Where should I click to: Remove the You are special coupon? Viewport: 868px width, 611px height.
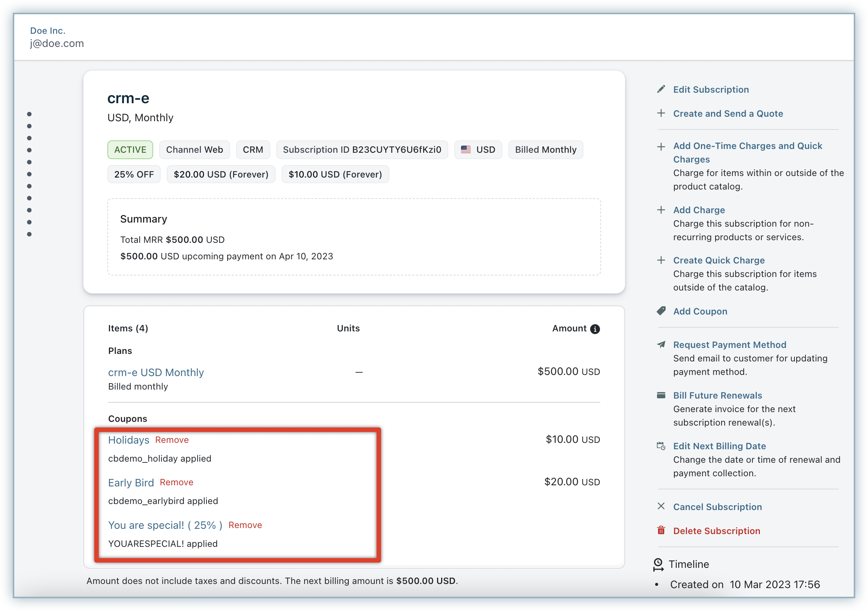point(245,525)
